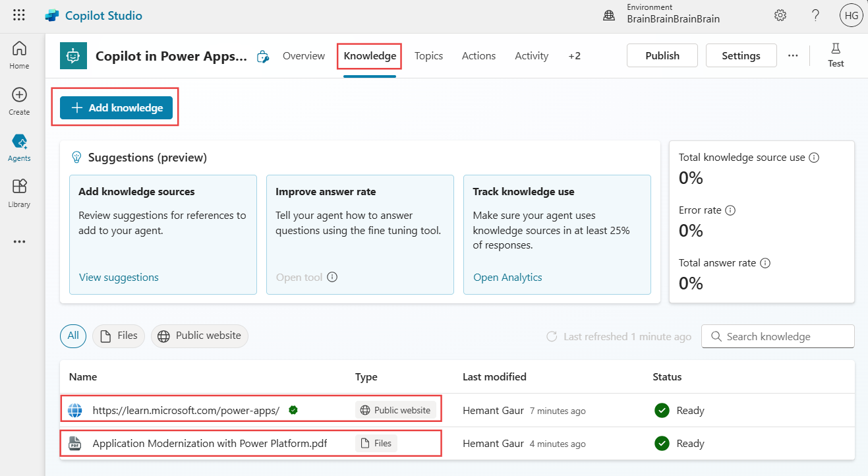Open Create from the left rail
Screen dimensions: 868x476
pos(19,101)
